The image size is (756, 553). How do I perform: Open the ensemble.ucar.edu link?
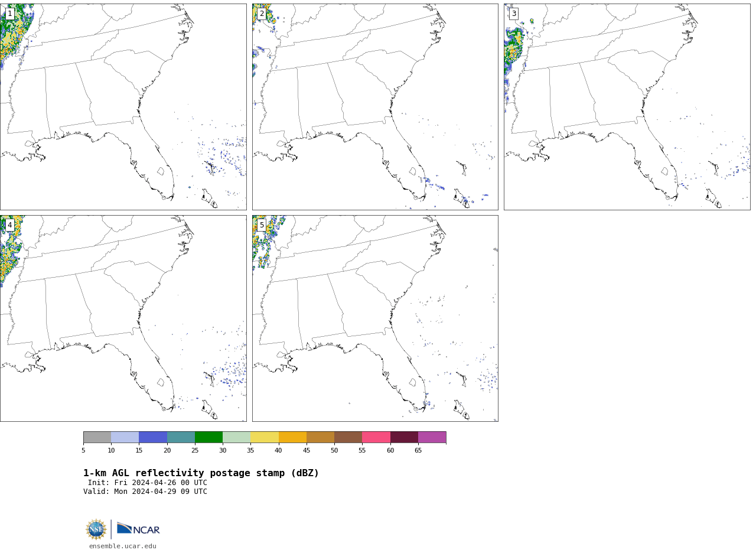123,547
